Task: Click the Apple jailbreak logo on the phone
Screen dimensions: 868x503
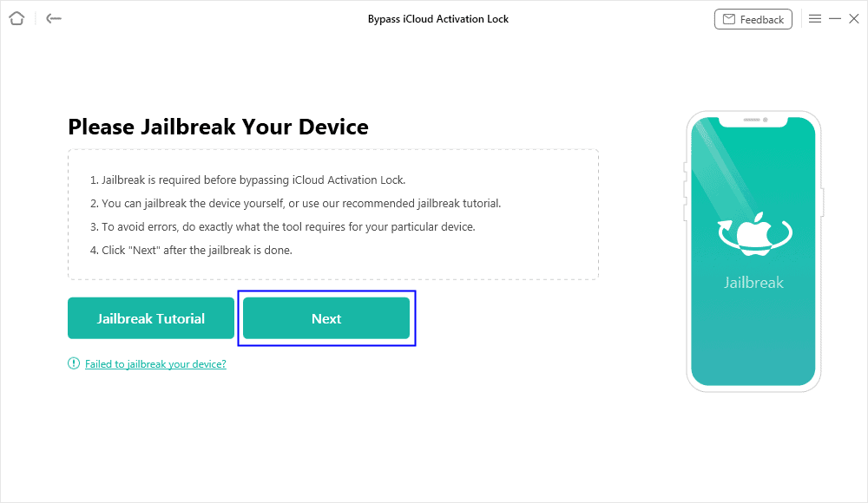Action: click(755, 233)
